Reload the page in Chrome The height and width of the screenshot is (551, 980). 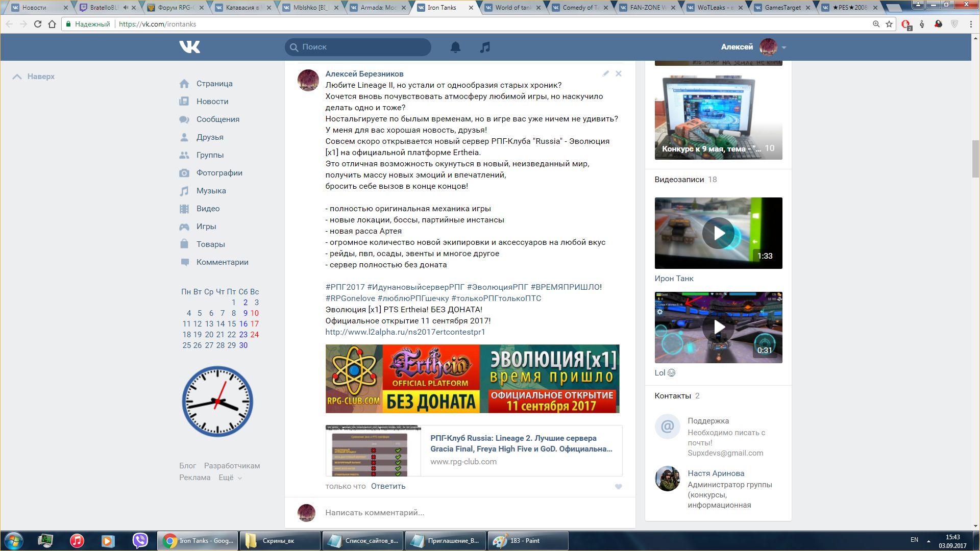point(37,24)
